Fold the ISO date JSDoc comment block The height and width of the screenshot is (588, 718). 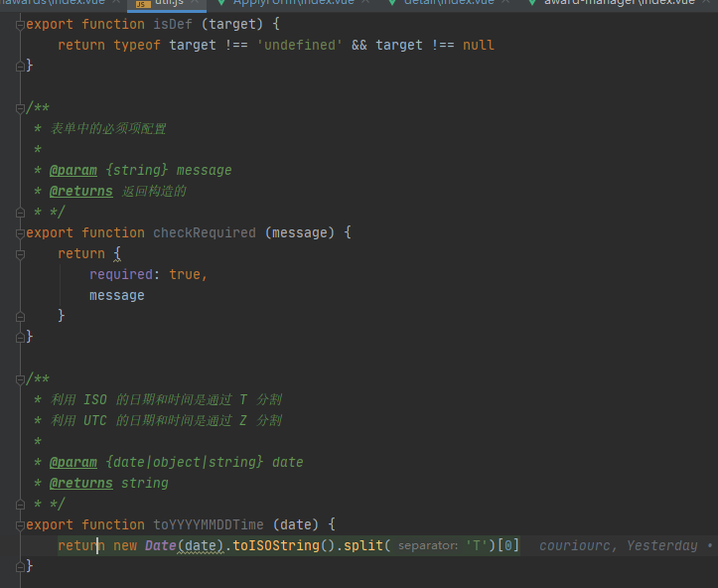pyautogui.click(x=20, y=378)
